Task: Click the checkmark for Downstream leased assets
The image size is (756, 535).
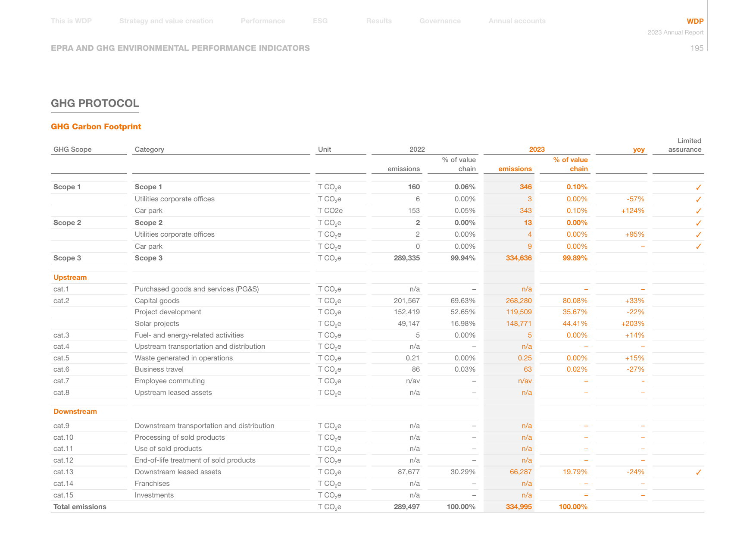Action: click(x=698, y=472)
